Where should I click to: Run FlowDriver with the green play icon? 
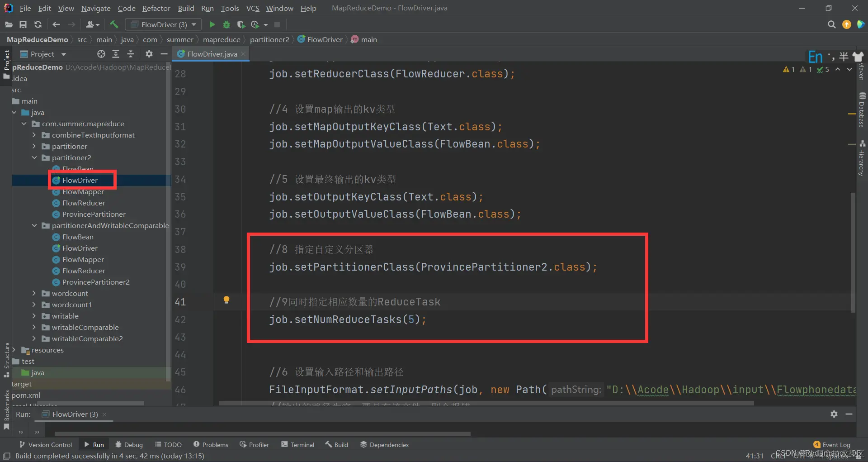[212, 24]
